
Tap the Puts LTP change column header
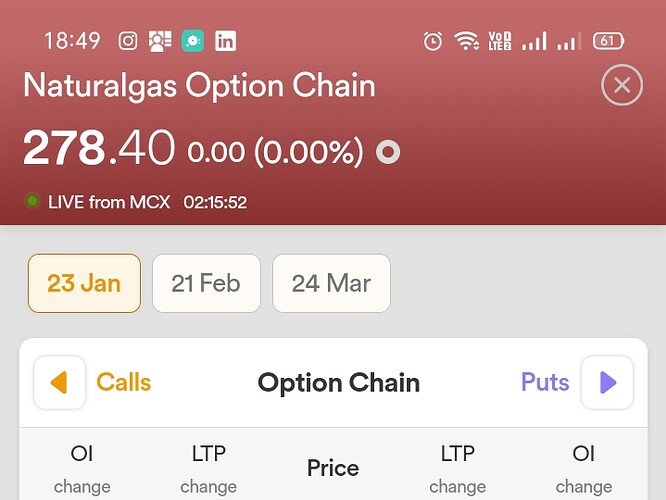point(457,469)
